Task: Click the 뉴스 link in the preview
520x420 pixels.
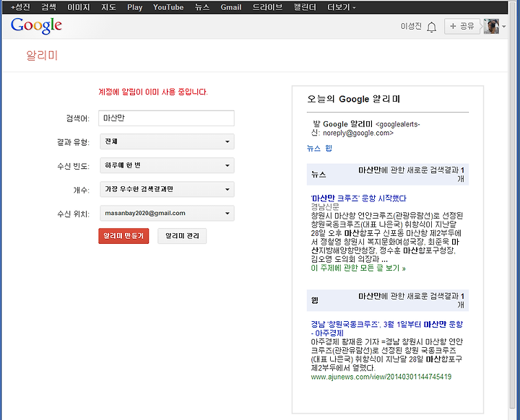Action: click(313, 148)
